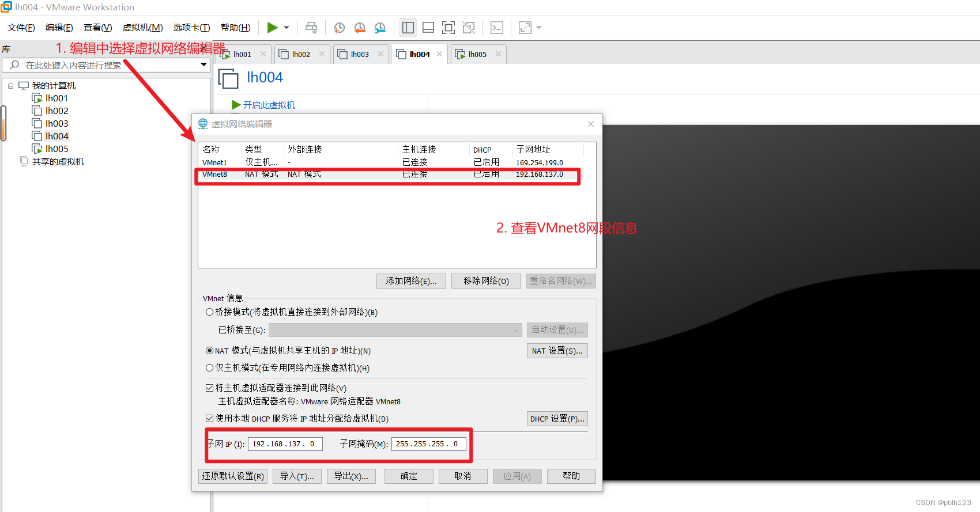Viewport: 980px width, 512px height.
Task: Click the 确定 button
Action: (409, 476)
